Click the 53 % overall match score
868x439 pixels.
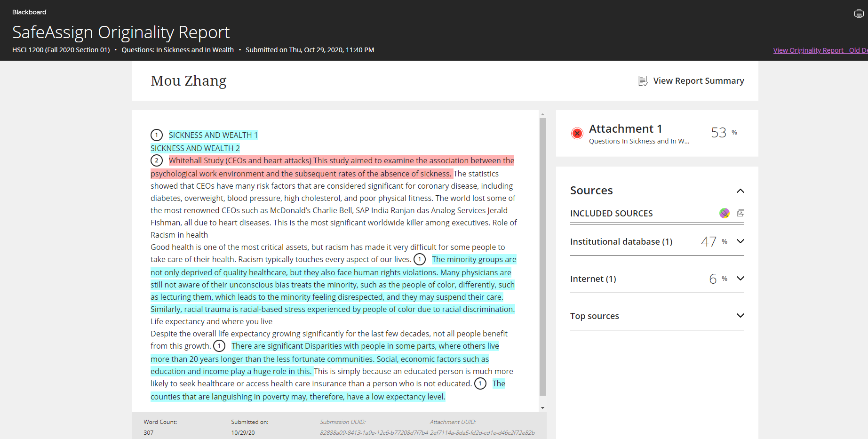(x=724, y=133)
